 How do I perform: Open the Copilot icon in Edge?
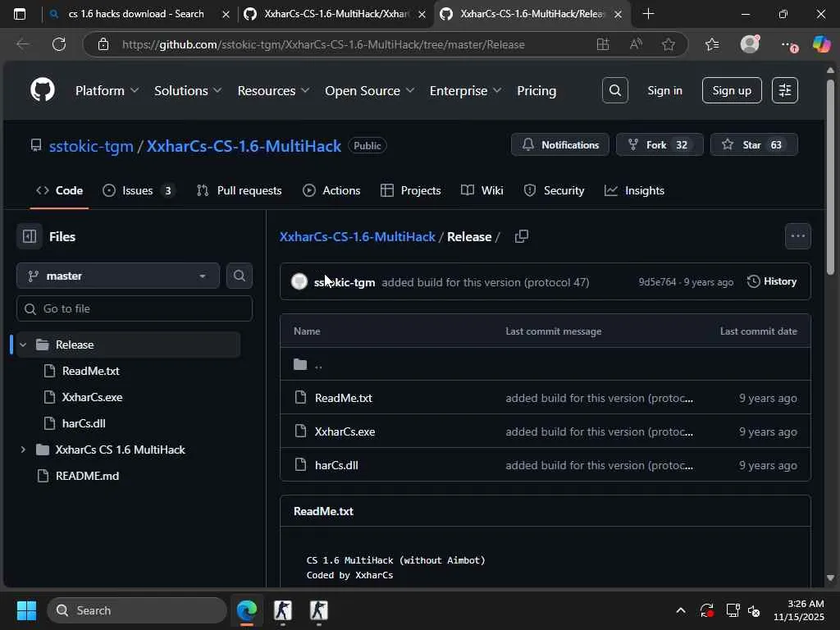click(x=821, y=44)
